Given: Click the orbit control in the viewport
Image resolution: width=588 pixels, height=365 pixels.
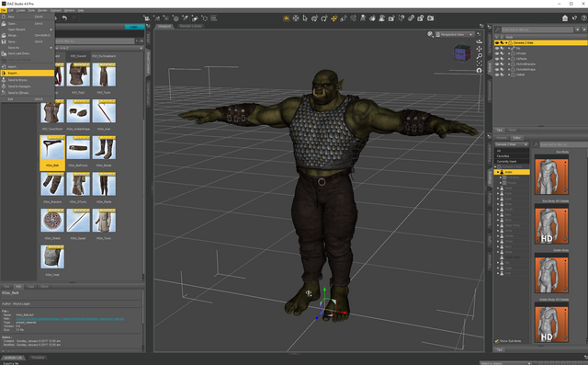Looking at the screenshot, I should (x=480, y=41).
